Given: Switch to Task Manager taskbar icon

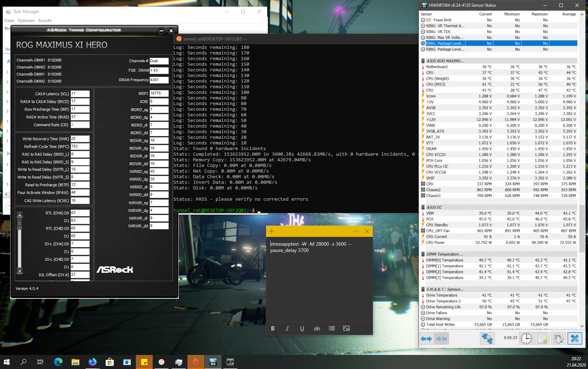Looking at the screenshot, I should click(179, 362).
